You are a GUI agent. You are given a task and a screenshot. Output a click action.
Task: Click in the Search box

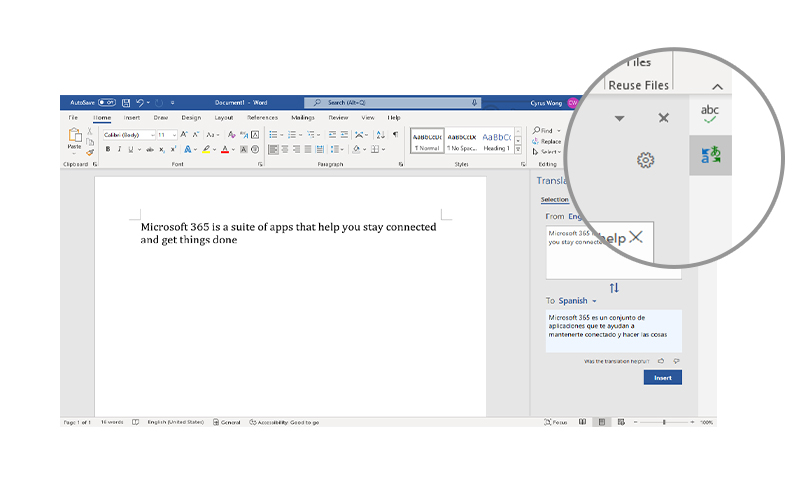point(393,103)
